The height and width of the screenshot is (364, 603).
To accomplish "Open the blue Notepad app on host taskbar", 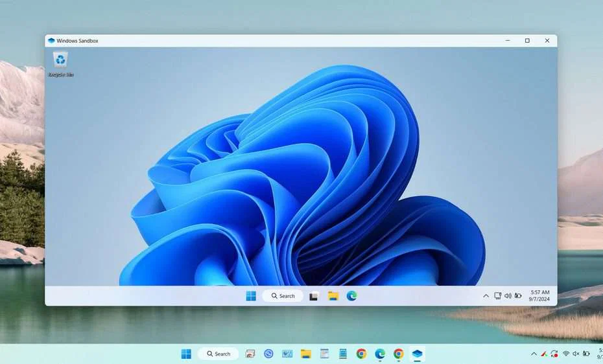I will click(343, 354).
